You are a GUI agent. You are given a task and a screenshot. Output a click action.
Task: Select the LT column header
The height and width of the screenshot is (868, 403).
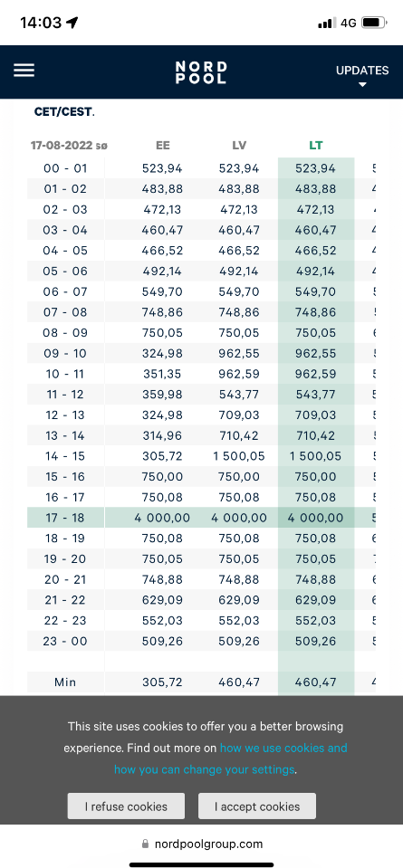coord(315,146)
